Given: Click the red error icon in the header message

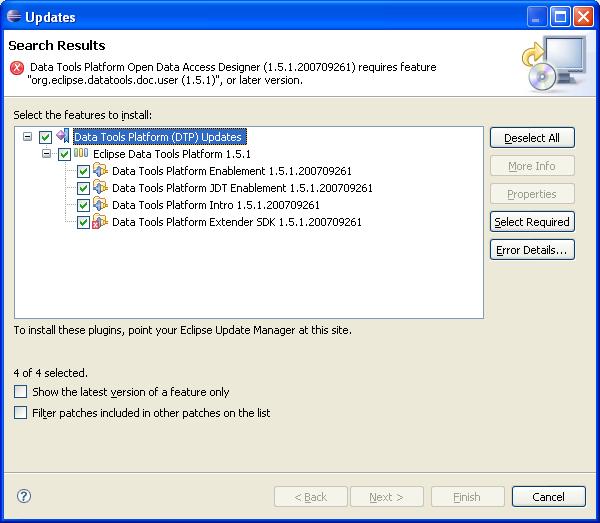Looking at the screenshot, I should (17, 68).
